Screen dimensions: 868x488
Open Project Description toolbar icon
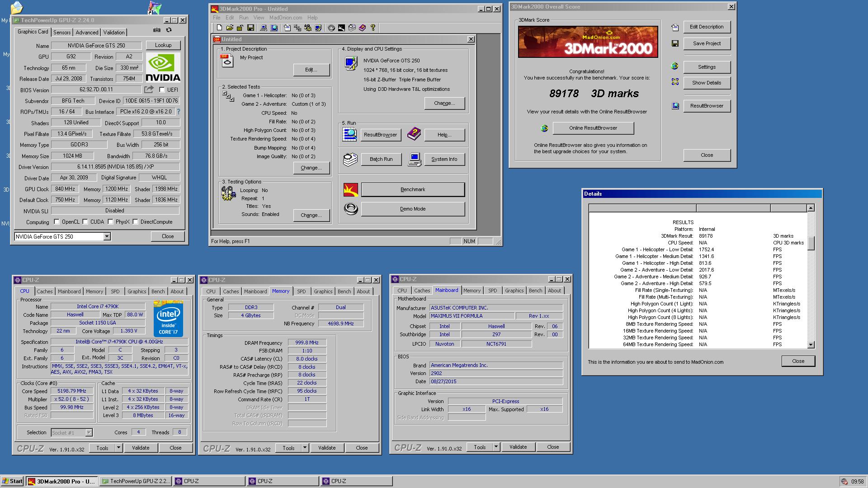click(287, 28)
